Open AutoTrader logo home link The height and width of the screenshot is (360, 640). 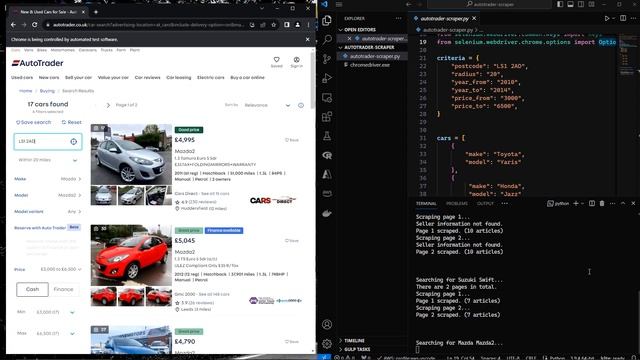click(x=38, y=63)
